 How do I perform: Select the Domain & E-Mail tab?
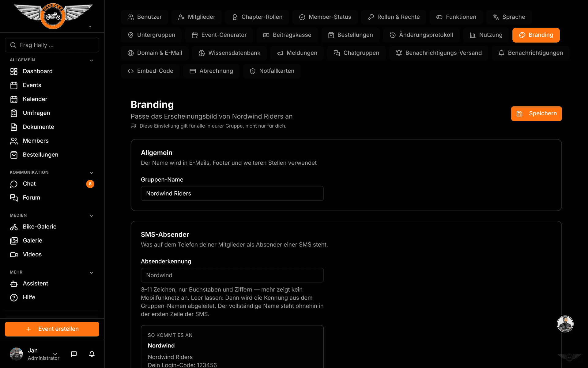[x=155, y=53]
